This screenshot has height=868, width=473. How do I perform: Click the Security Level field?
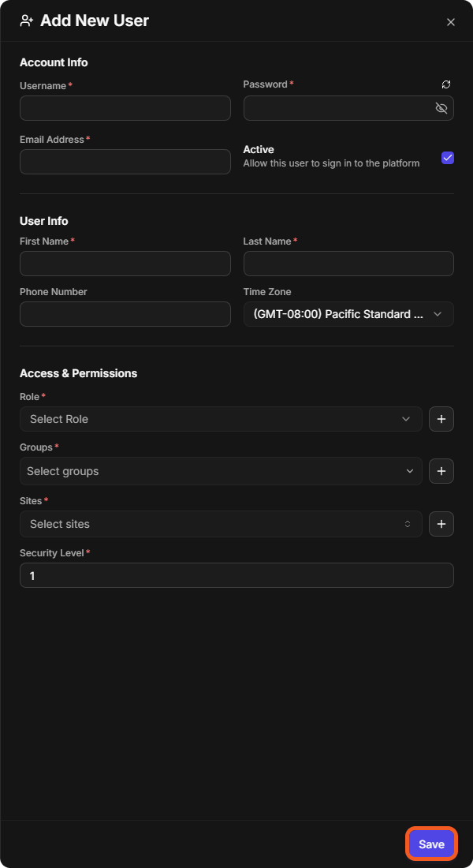(236, 575)
